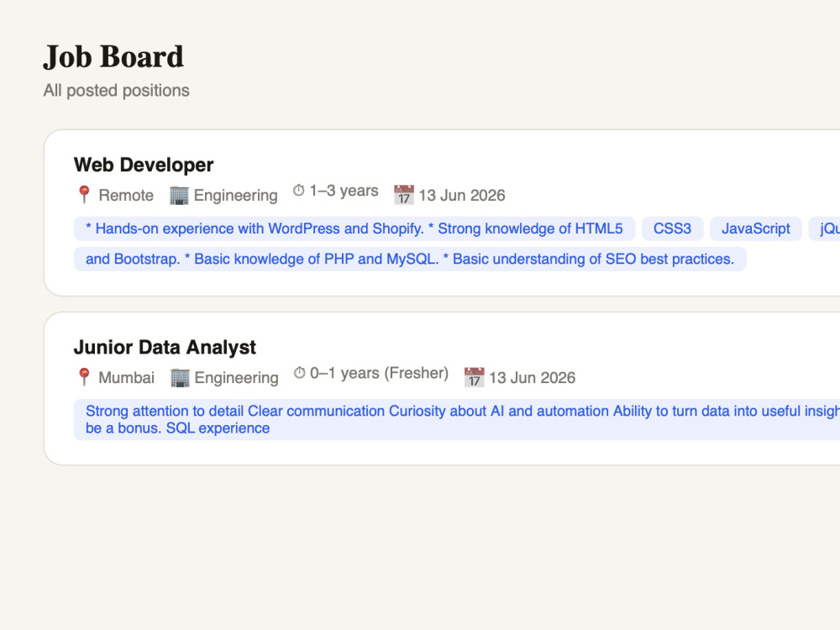The height and width of the screenshot is (630, 840).
Task: Click the pin icon beside Remote
Action: pyautogui.click(x=84, y=195)
